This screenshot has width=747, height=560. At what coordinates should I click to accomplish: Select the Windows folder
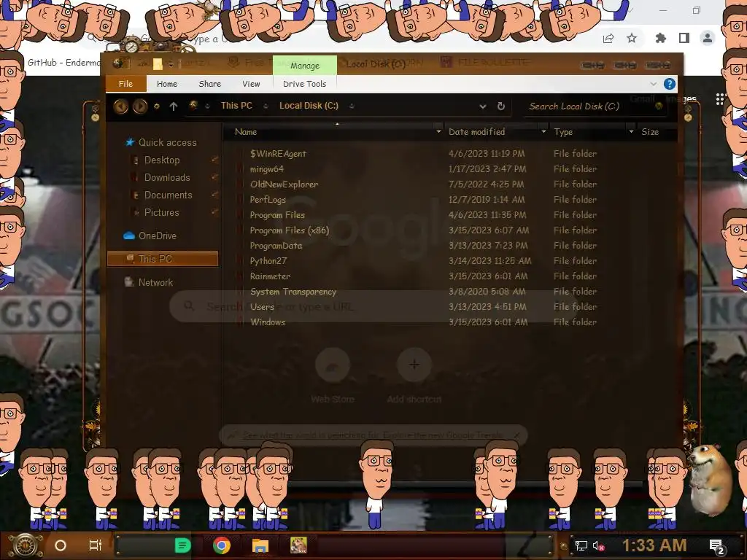(x=268, y=322)
